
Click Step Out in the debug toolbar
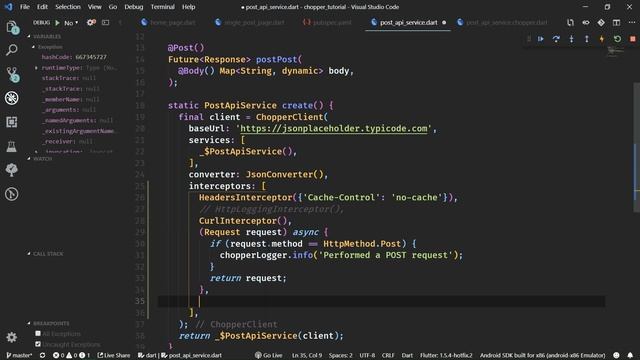pyautogui.click(x=587, y=39)
